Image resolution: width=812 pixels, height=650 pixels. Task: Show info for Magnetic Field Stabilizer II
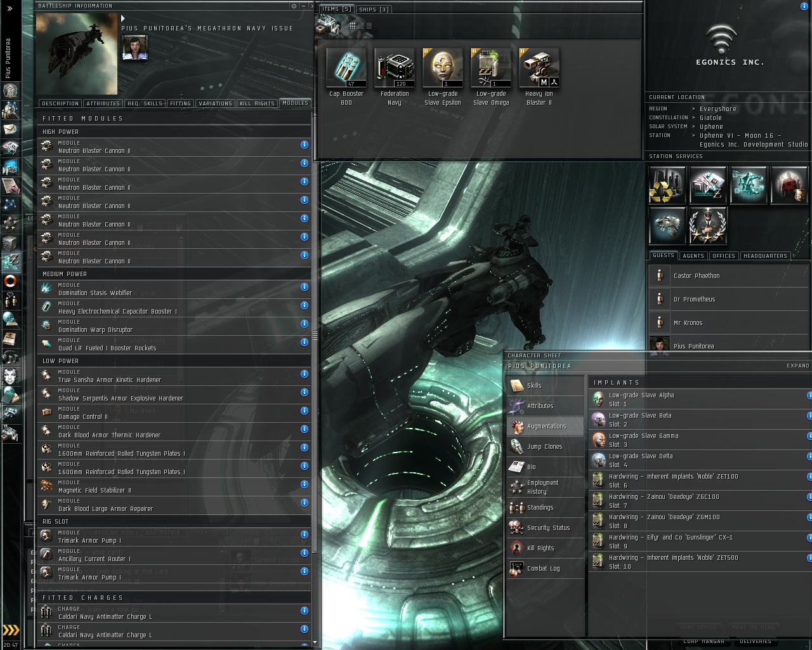[x=304, y=484]
